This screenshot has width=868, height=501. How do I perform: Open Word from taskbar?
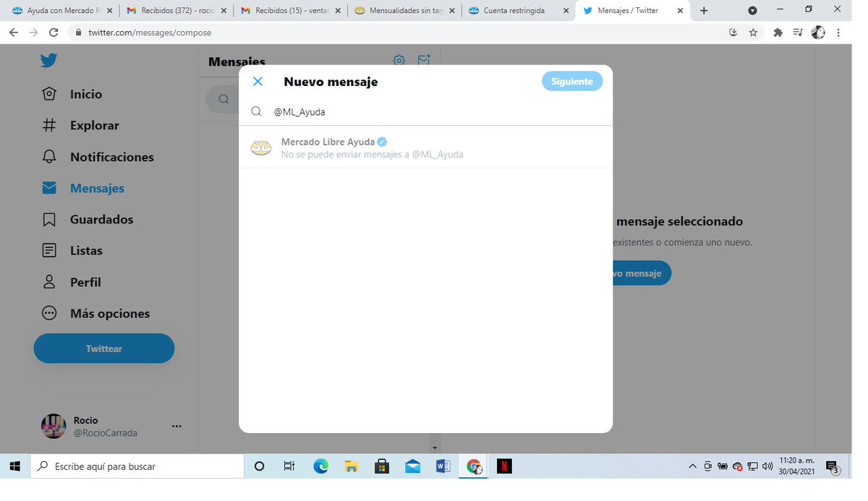pyautogui.click(x=443, y=466)
